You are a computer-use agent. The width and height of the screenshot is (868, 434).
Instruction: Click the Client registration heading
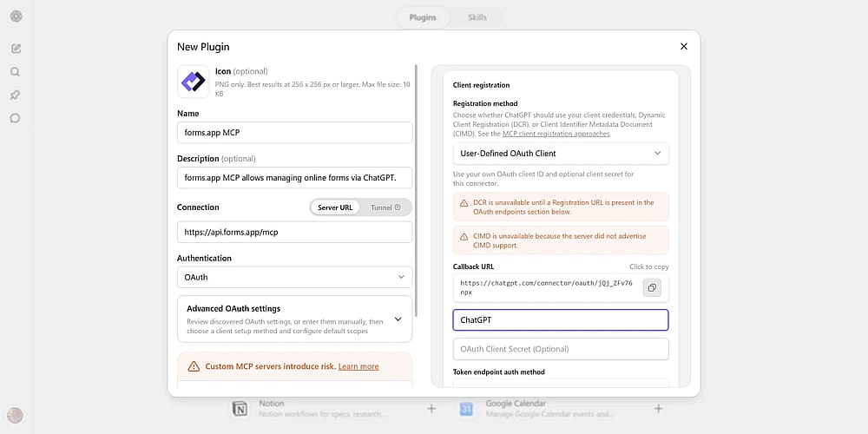pos(481,85)
